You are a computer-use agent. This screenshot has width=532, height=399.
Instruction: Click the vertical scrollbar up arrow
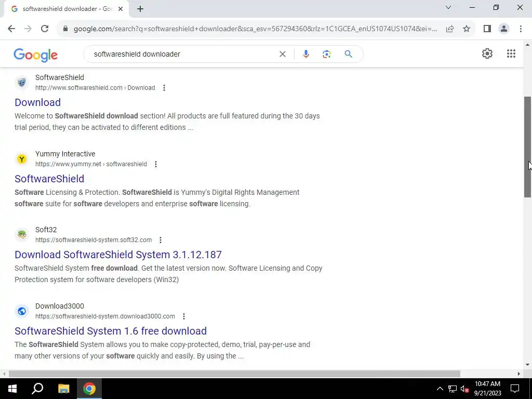click(x=527, y=45)
